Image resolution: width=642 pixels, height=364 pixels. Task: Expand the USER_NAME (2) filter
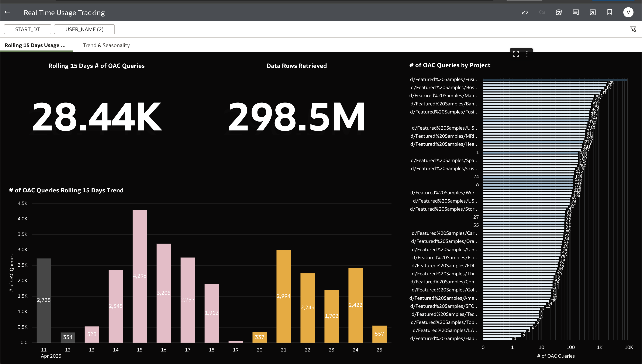coord(84,29)
